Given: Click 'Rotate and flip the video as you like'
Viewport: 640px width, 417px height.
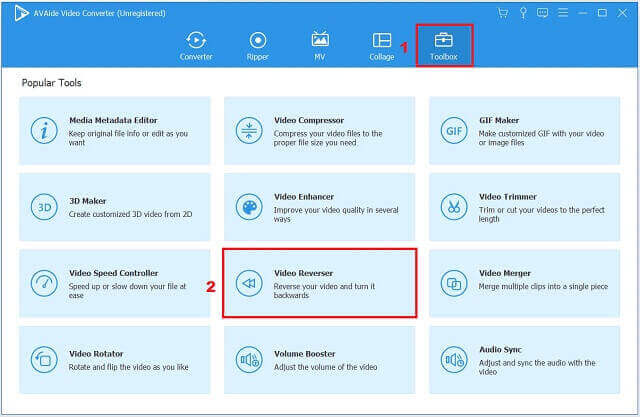Looking at the screenshot, I should point(128,367).
